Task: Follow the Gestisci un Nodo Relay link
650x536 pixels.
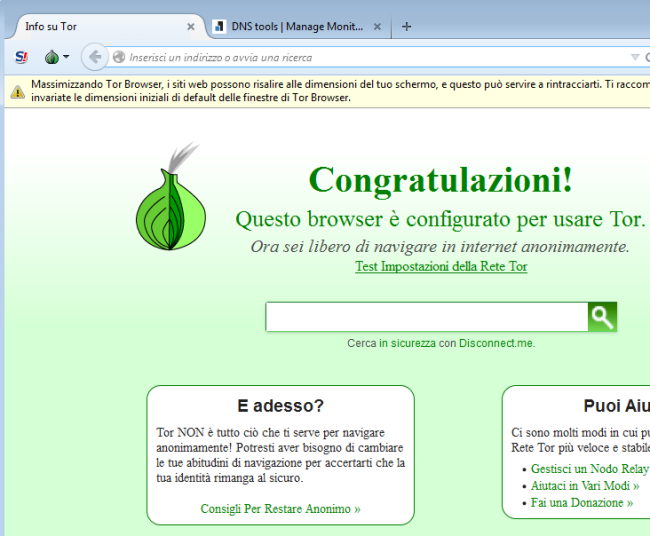Action: [589, 469]
